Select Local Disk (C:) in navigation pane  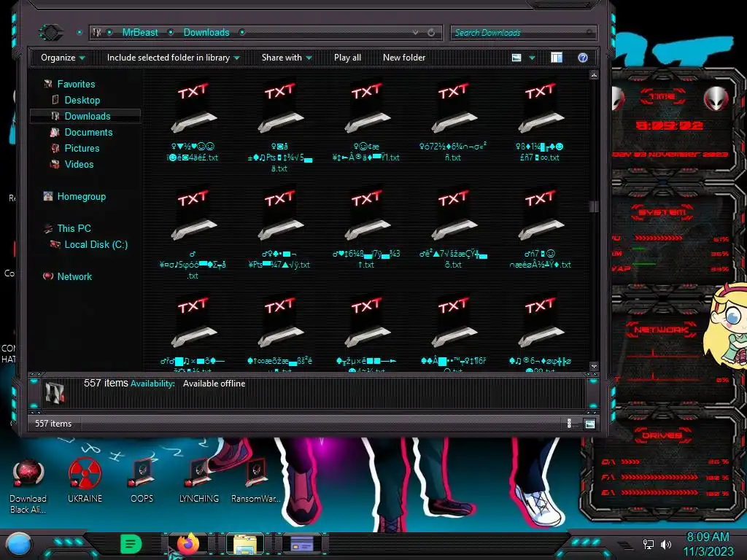[96, 245]
